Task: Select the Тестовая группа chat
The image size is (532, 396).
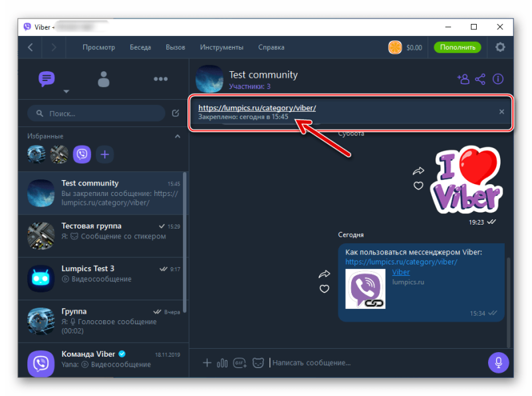Action: [x=101, y=236]
